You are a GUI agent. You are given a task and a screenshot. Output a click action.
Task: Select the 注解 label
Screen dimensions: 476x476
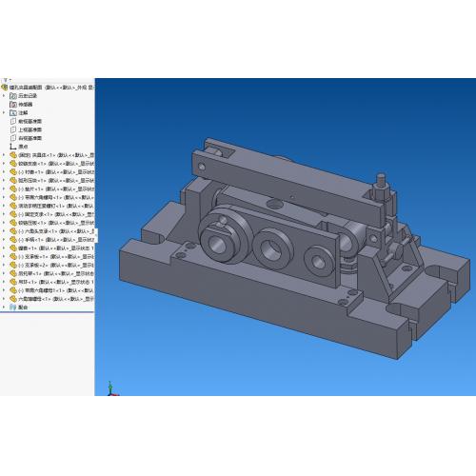tap(23, 112)
